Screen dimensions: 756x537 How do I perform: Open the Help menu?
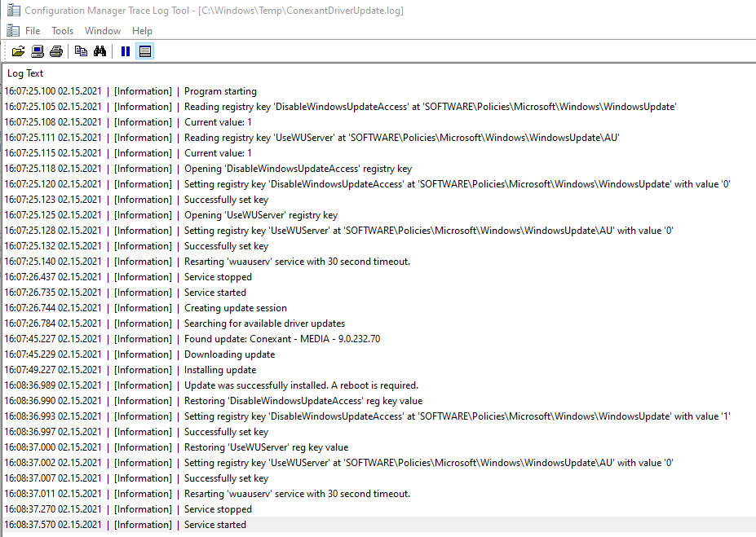[141, 30]
